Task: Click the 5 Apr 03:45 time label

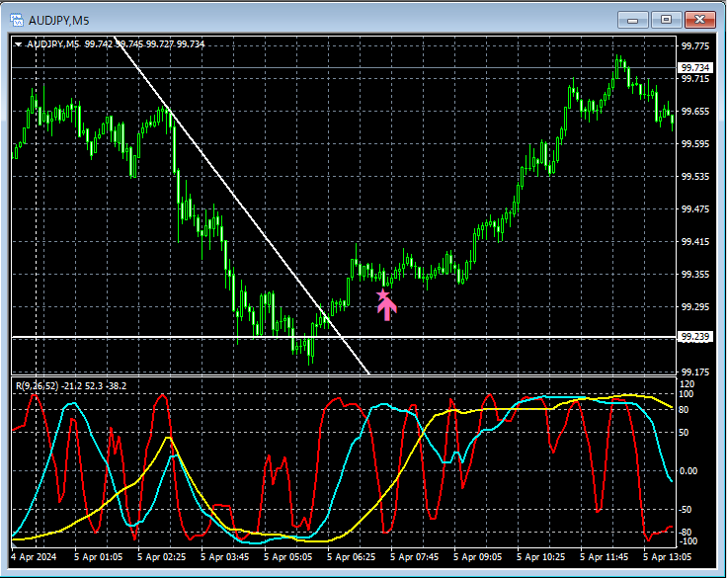Action: (224, 556)
